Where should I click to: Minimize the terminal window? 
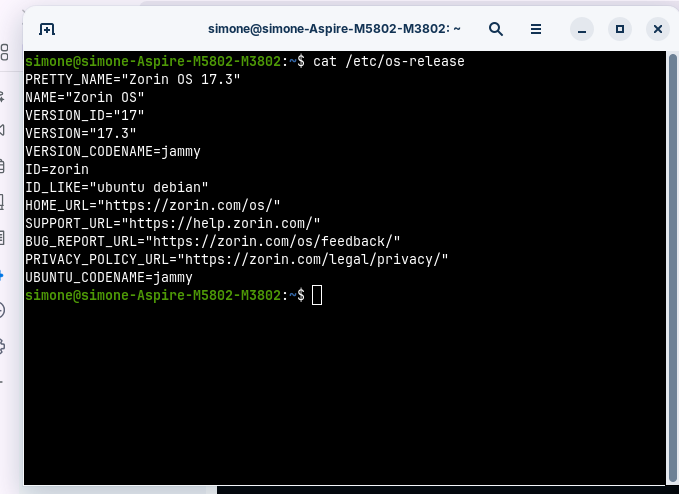[582, 29]
